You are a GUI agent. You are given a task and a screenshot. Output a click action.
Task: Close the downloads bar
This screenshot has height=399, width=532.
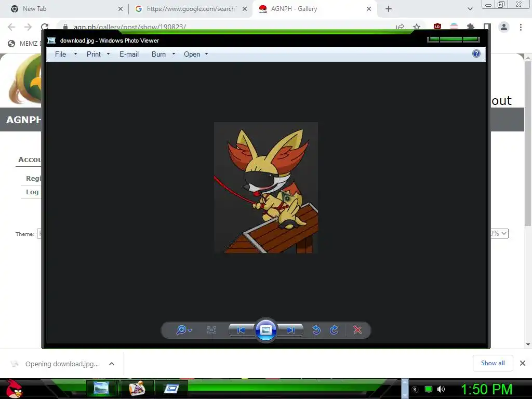523,363
